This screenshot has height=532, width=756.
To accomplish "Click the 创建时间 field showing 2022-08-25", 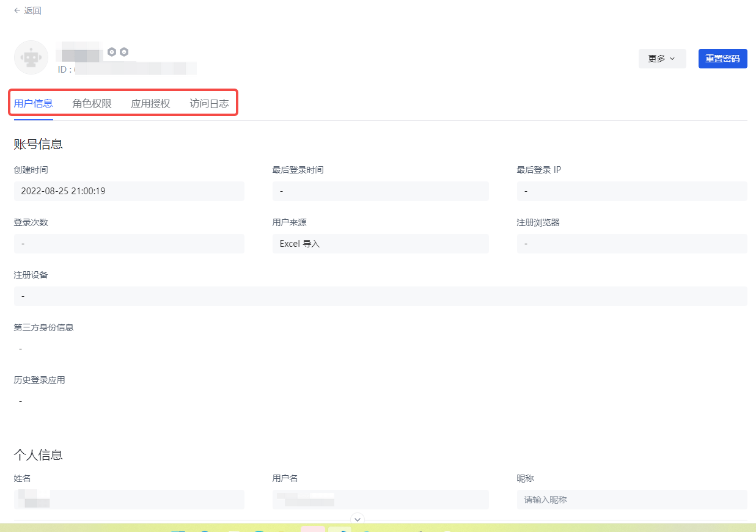I will 129,191.
